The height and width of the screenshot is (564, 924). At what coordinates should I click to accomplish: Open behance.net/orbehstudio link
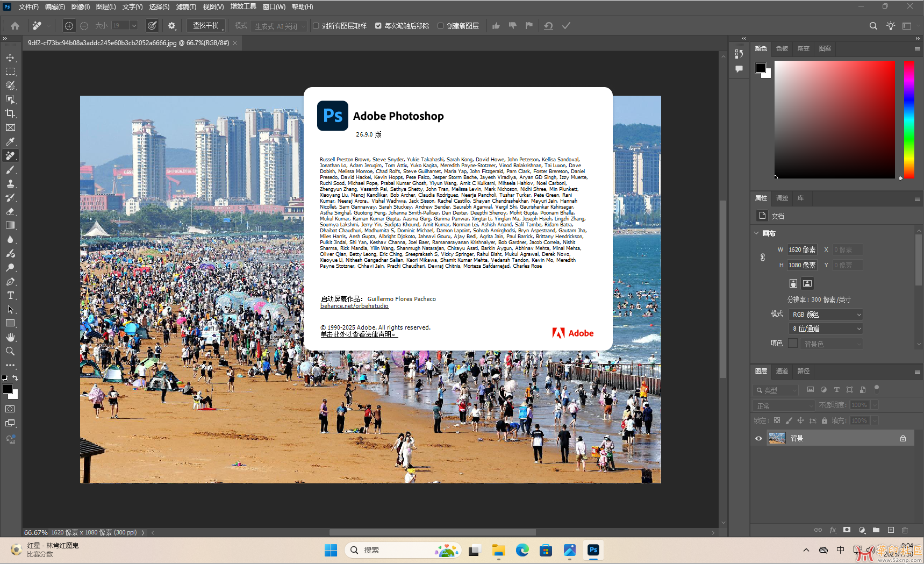pyautogui.click(x=354, y=306)
